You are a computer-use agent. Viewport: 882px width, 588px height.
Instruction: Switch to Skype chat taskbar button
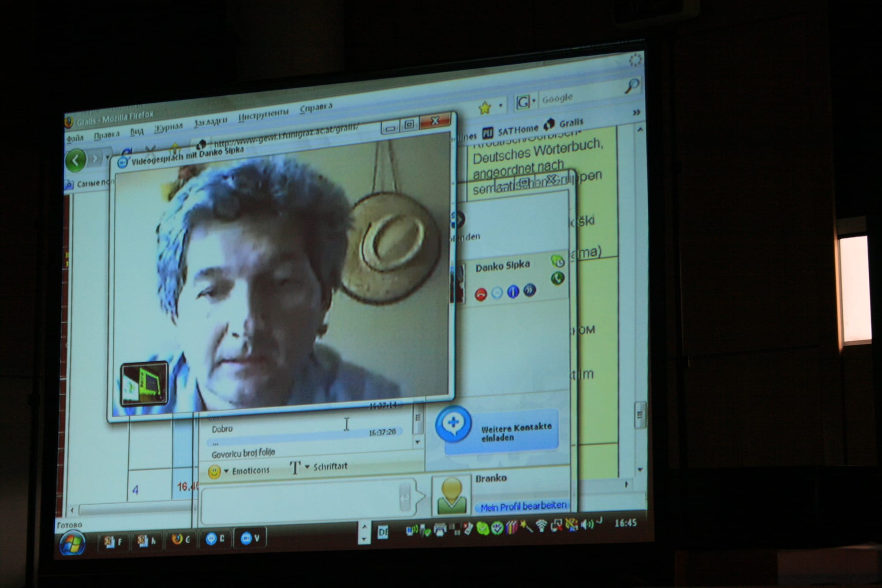point(216,539)
